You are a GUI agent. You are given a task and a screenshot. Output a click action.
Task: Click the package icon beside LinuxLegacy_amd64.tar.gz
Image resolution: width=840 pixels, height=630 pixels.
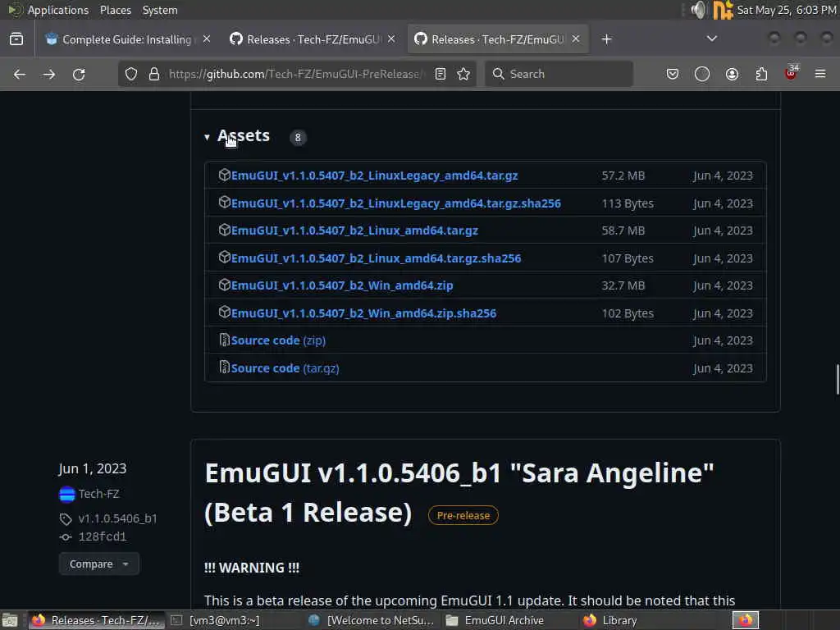(225, 175)
